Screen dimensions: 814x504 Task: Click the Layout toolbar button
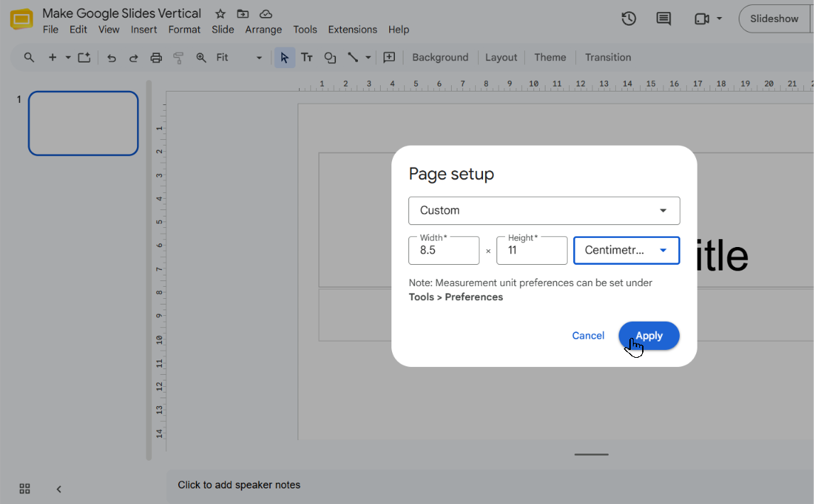coord(501,57)
